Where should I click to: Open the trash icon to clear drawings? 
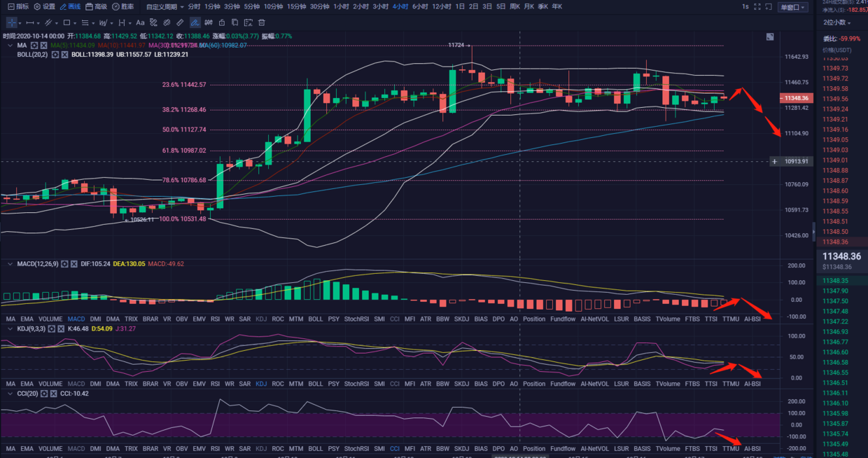pos(261,22)
